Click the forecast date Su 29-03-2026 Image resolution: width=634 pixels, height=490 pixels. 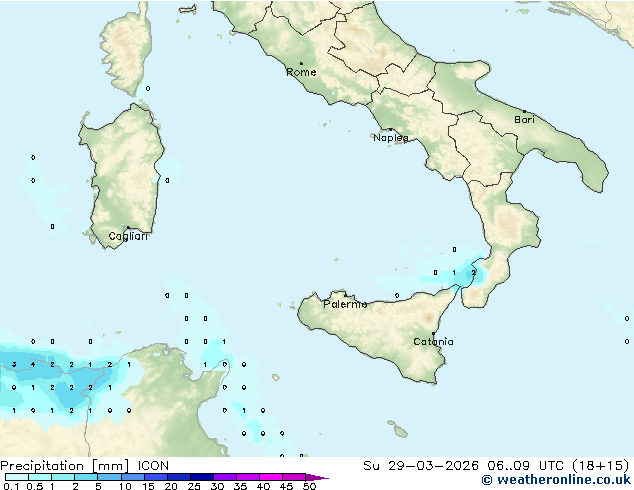(x=421, y=466)
